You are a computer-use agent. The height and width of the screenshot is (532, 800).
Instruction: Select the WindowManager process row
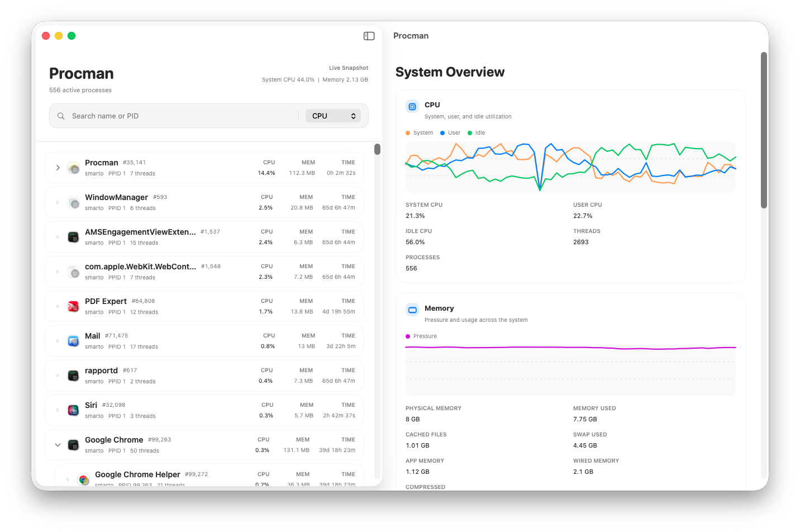click(x=204, y=202)
